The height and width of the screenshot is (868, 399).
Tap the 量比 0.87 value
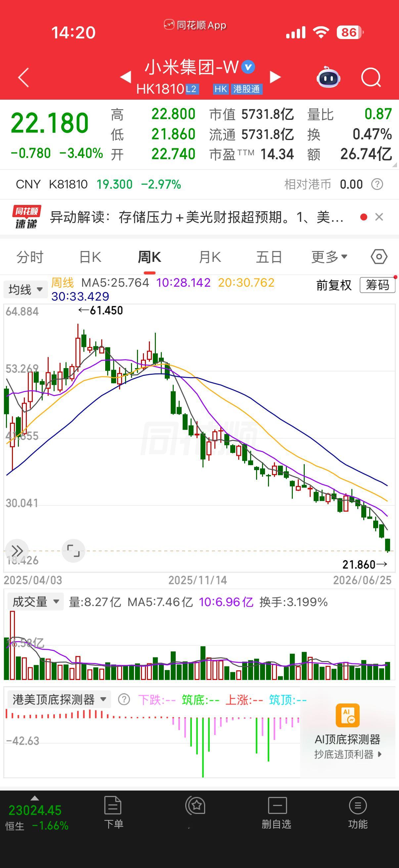click(x=378, y=114)
